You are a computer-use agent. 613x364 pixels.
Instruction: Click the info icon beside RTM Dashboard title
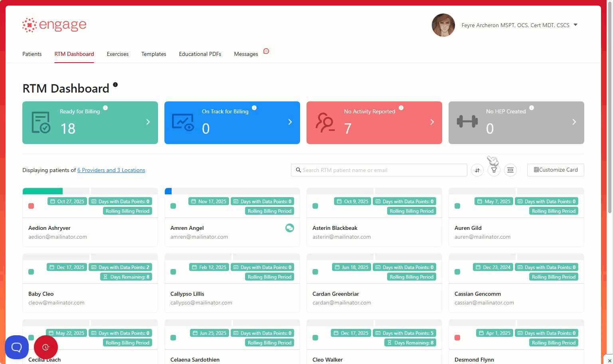click(x=115, y=85)
